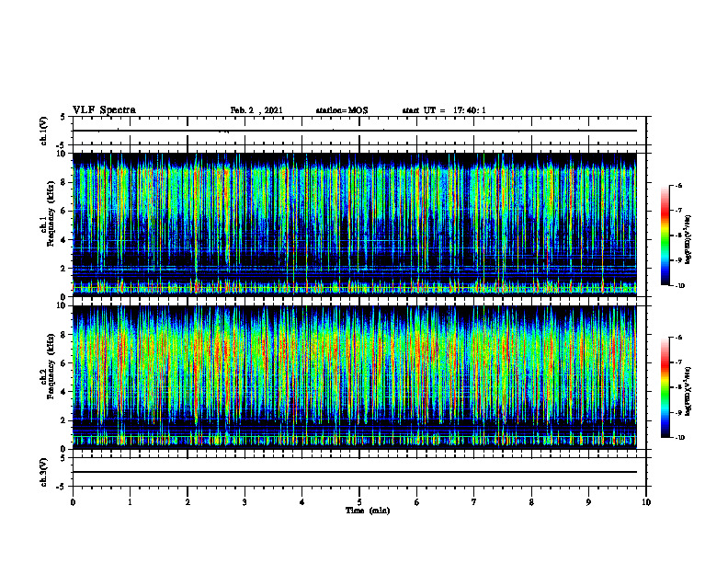Click the ch.1 voltage waveform trace panel
This screenshot has width=728, height=563.
click(x=359, y=131)
